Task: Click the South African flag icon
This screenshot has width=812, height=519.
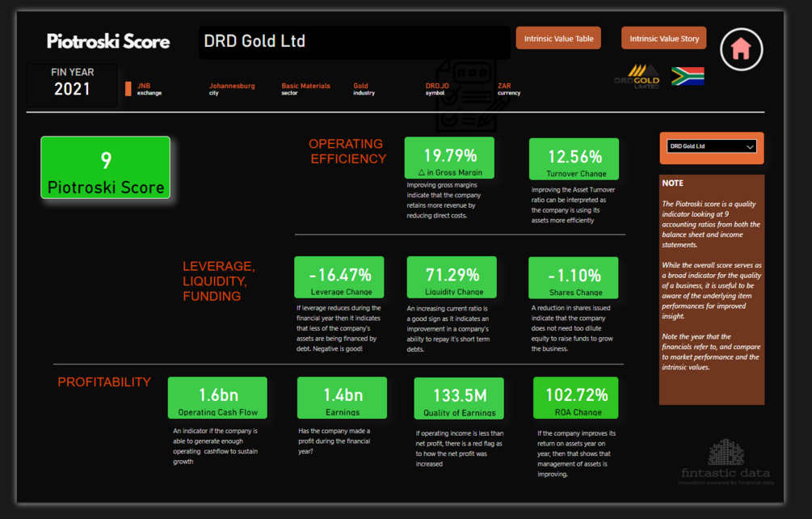Action: 688,76
